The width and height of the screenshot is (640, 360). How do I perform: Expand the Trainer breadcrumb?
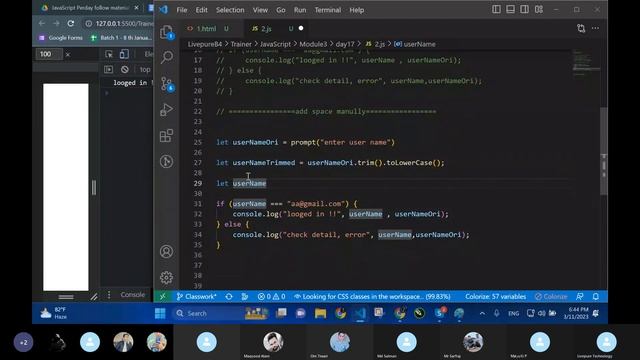[x=241, y=44]
